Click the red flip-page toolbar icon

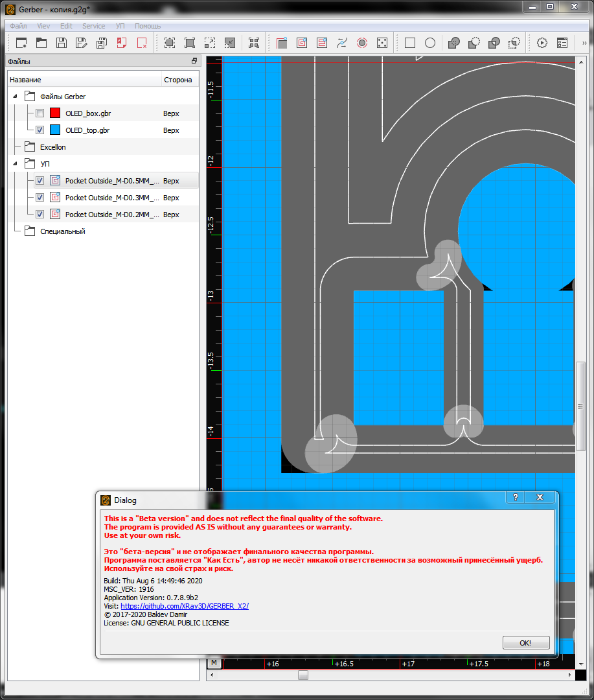point(122,43)
